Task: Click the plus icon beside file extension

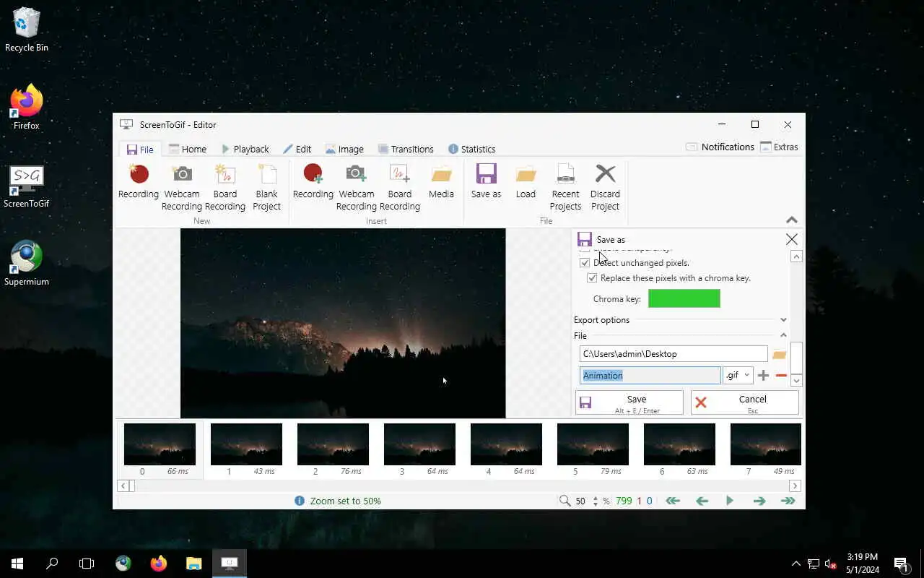Action: tap(763, 376)
